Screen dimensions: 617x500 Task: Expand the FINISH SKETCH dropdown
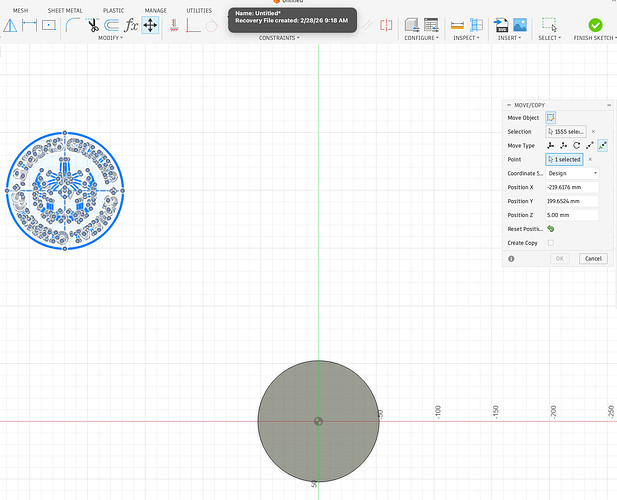[595, 38]
